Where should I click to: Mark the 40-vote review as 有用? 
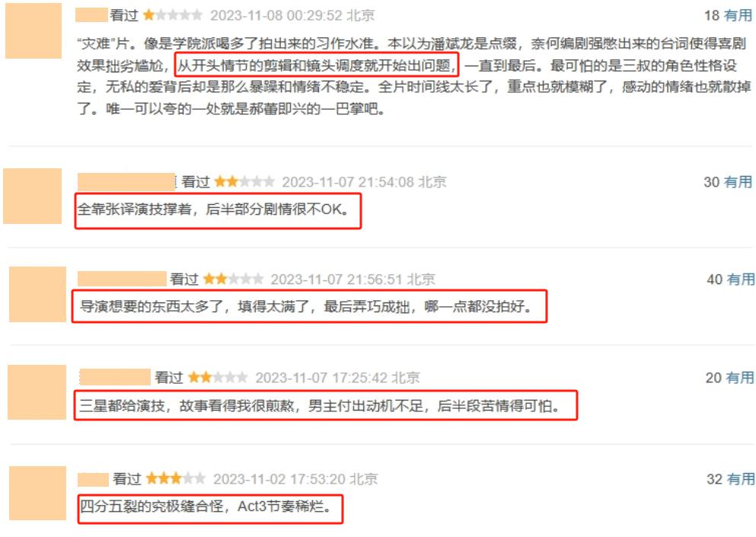[x=741, y=280]
